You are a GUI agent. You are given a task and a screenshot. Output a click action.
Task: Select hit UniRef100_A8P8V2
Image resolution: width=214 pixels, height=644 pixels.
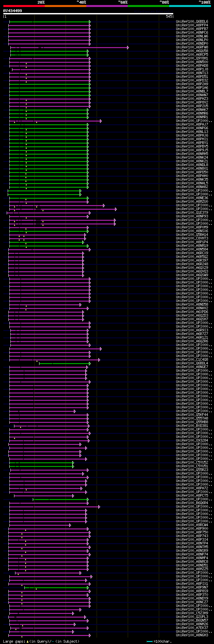pyautogui.click(x=192, y=102)
